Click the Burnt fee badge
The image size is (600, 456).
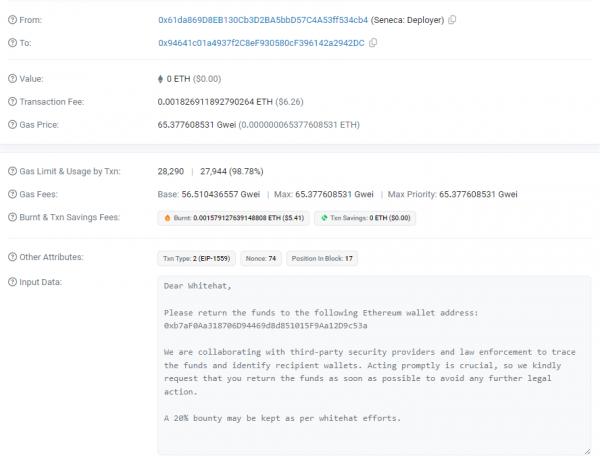(232, 217)
